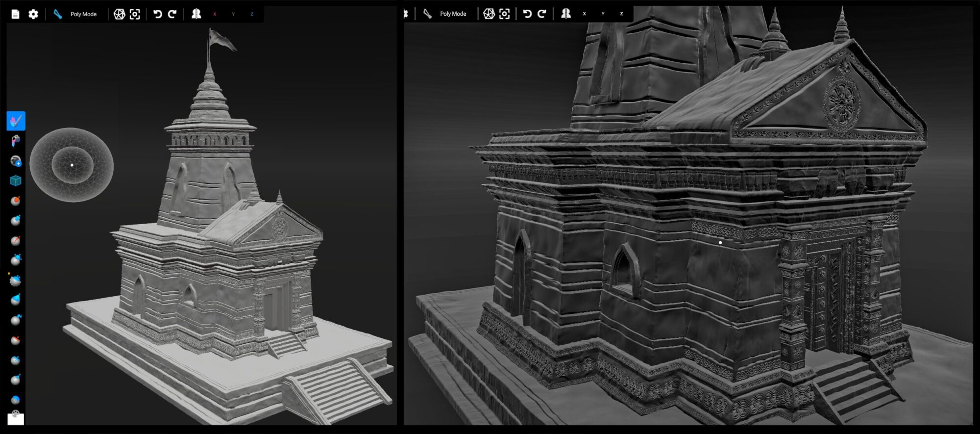This screenshot has height=434, width=980.
Task: Toggle red X axis symmetry in left panel
Action: pos(215,14)
